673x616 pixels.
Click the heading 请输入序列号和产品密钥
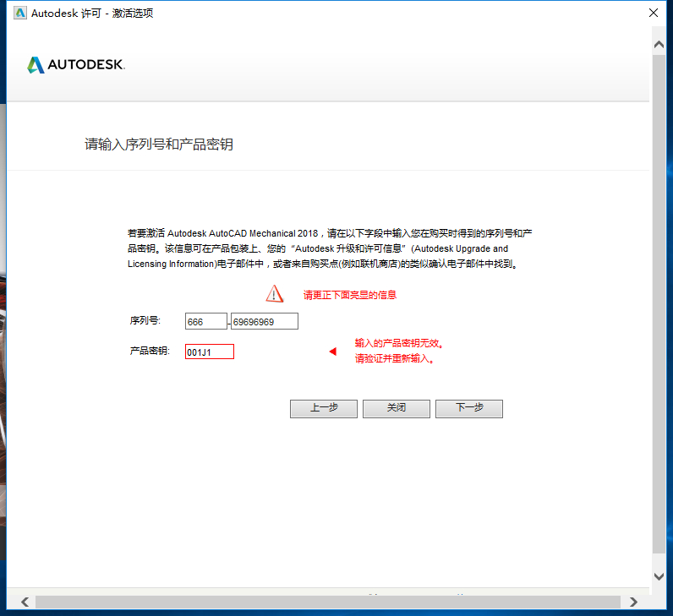159,144
